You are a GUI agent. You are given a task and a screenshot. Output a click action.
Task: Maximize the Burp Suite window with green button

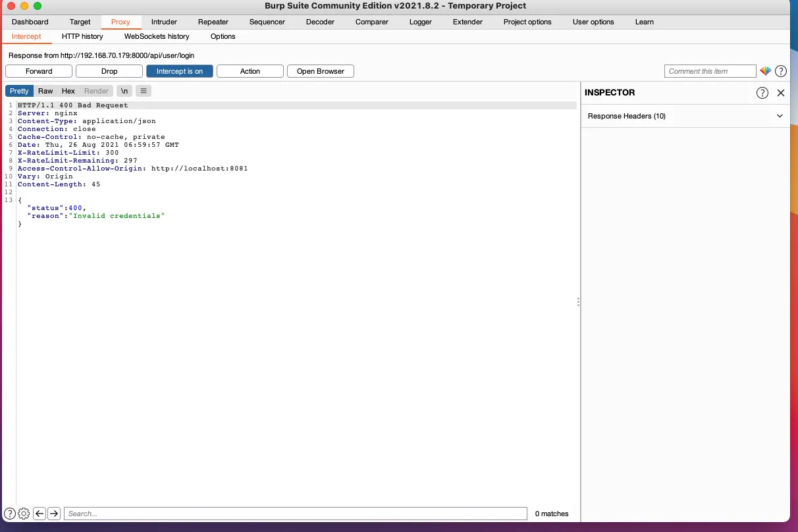[x=37, y=6]
